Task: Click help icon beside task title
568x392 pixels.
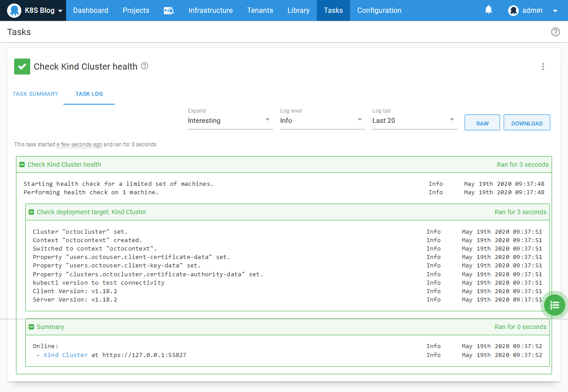Action: (145, 66)
